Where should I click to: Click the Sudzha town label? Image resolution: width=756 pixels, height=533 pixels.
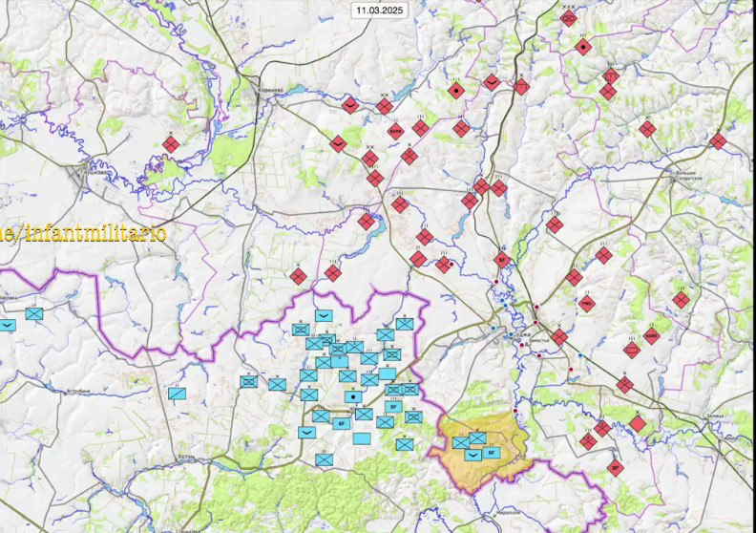point(521,336)
